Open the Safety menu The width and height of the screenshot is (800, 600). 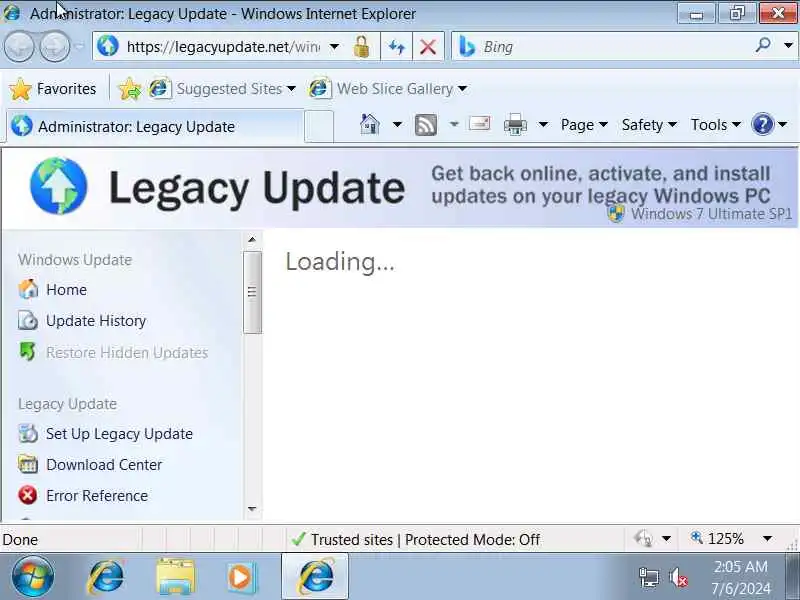(x=649, y=124)
